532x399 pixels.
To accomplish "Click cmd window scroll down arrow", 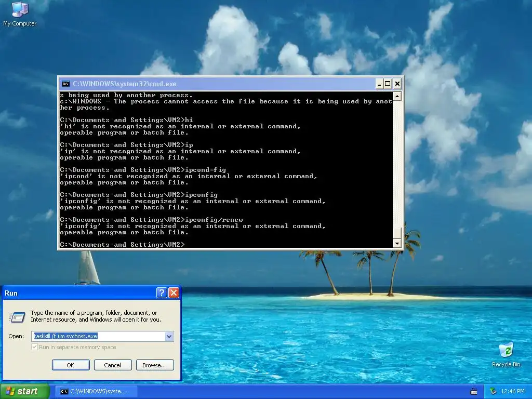I will [397, 243].
